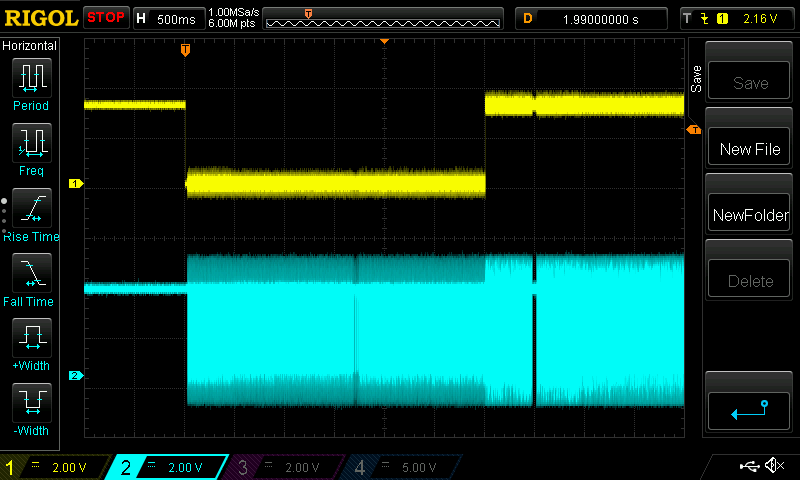Click the Save button
800x480 pixels.
click(x=749, y=82)
